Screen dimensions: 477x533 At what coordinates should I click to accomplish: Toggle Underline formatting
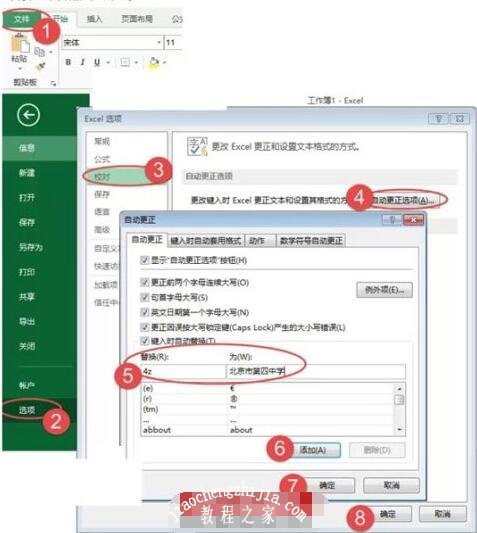click(97, 62)
